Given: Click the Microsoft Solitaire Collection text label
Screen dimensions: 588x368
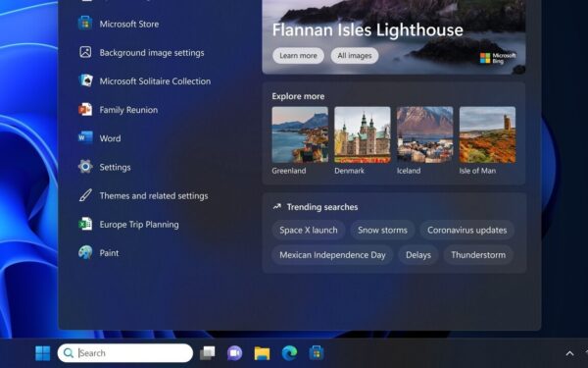Looking at the screenshot, I should (155, 81).
